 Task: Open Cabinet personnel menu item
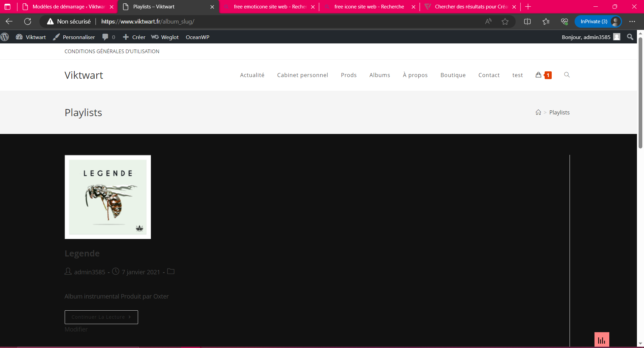point(302,75)
